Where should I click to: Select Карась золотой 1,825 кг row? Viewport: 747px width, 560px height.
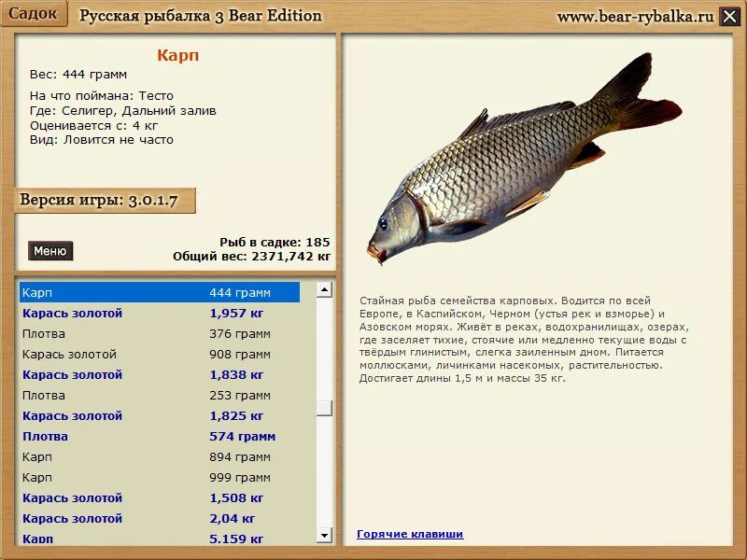click(160, 415)
